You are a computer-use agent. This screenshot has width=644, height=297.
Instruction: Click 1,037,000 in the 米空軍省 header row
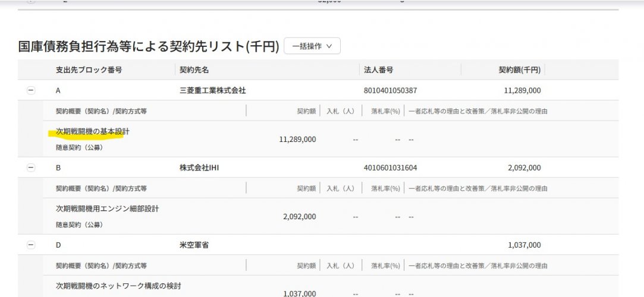[524, 245]
